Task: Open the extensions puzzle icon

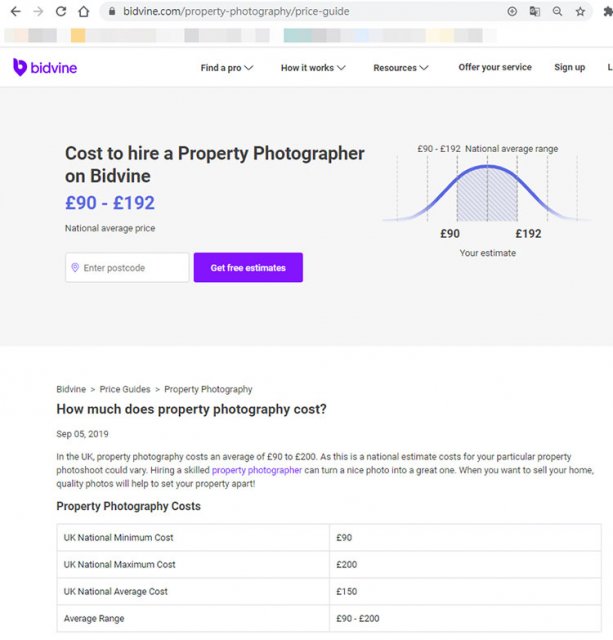Action: coord(608,11)
